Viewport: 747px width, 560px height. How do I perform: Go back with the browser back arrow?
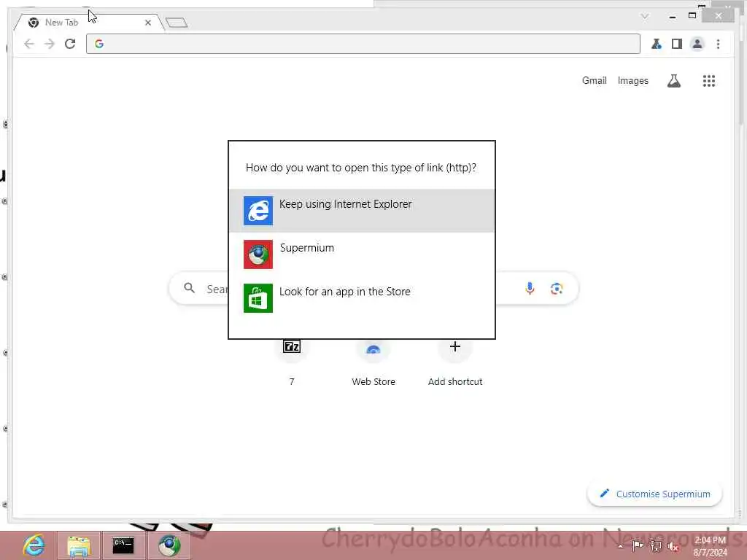(x=29, y=44)
